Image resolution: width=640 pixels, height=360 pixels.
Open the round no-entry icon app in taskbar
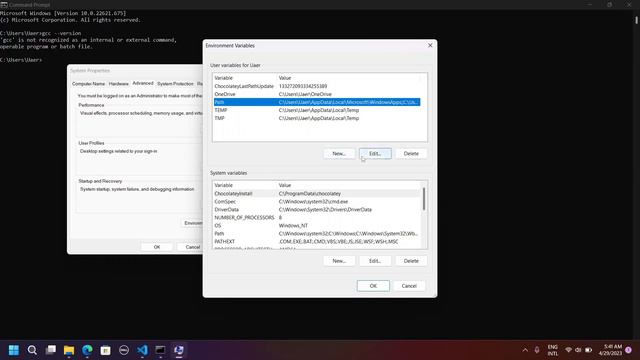124,350
